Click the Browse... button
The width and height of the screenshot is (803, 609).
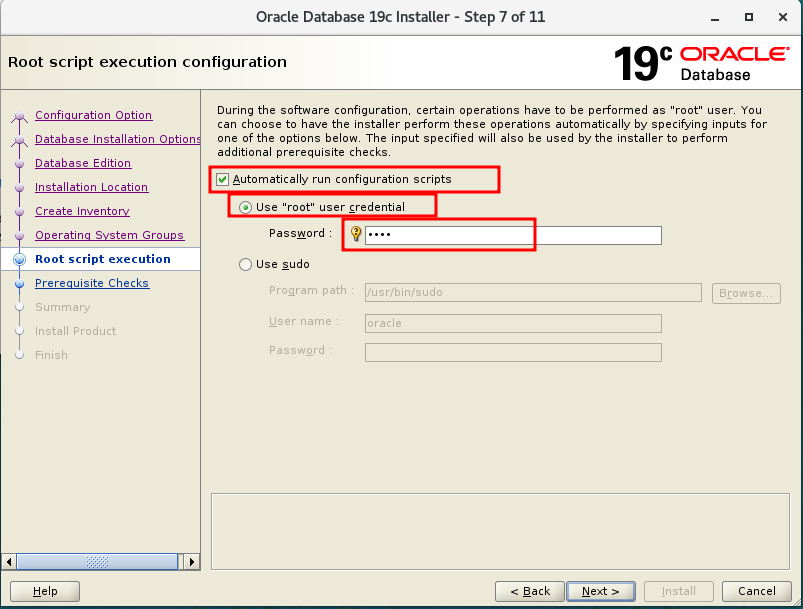(746, 293)
